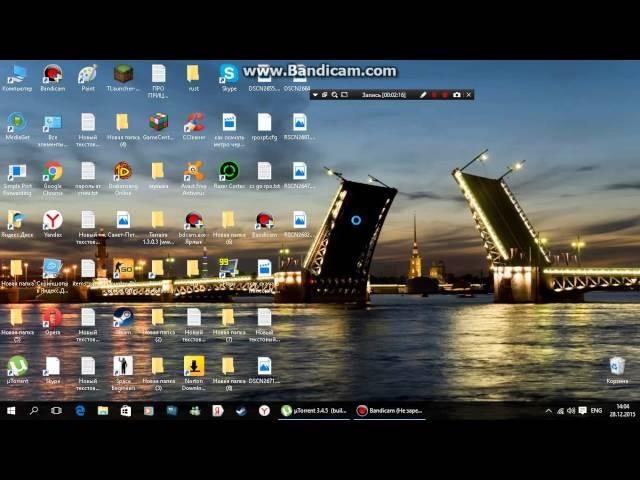The height and width of the screenshot is (480, 640).
Task: Open the taskbar clock and date
Action: coord(622,411)
